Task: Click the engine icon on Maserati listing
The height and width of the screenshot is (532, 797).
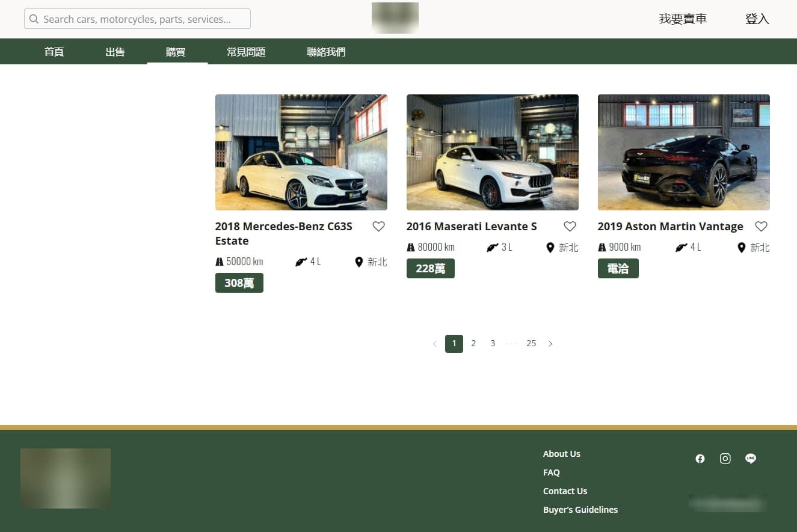Action: (x=493, y=248)
